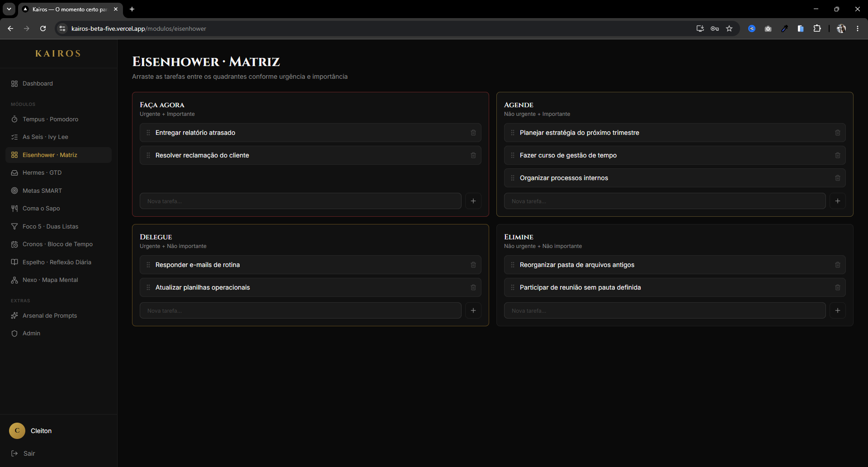
Task: Log out using the Sair button
Action: click(x=23, y=453)
